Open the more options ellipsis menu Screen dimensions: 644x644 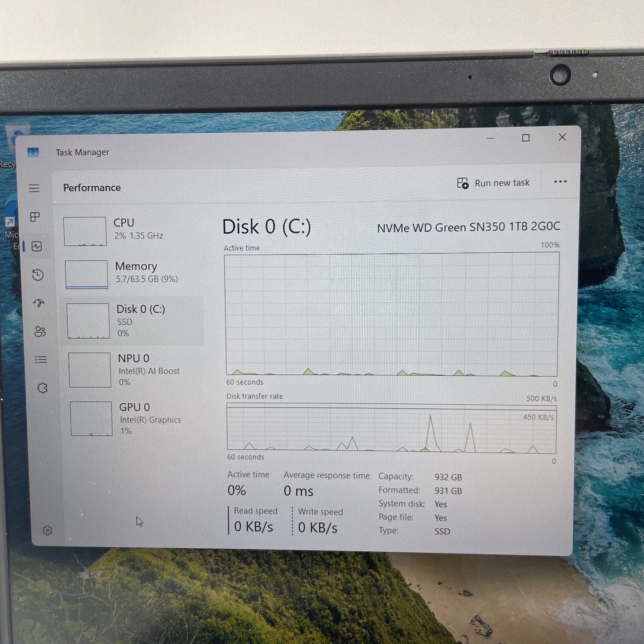560,181
